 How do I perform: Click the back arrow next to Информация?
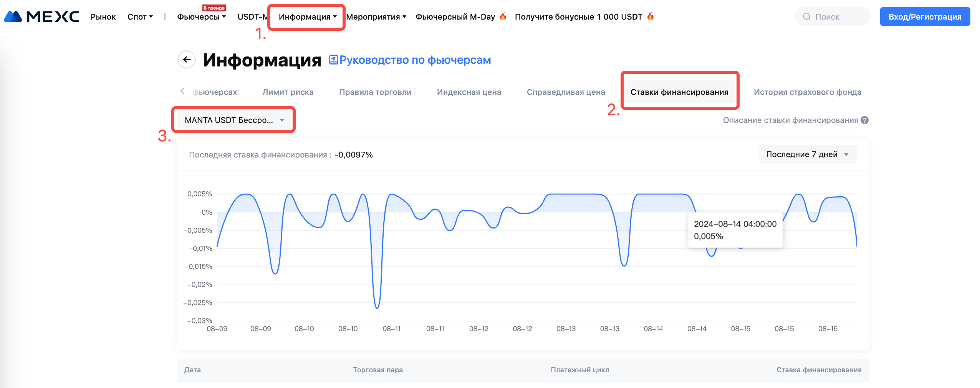tap(187, 60)
